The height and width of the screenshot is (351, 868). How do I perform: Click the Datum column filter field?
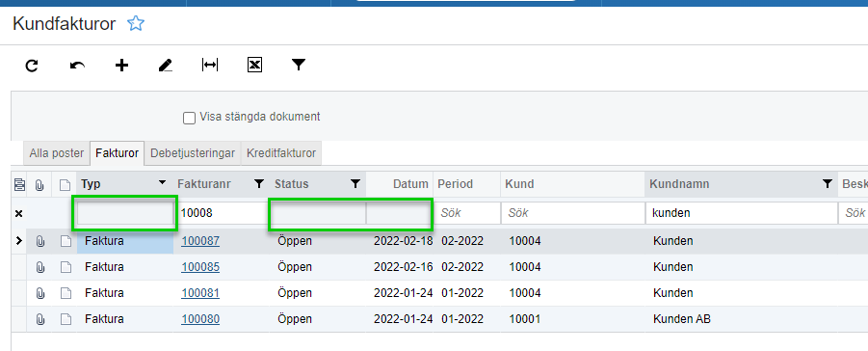[399, 213]
